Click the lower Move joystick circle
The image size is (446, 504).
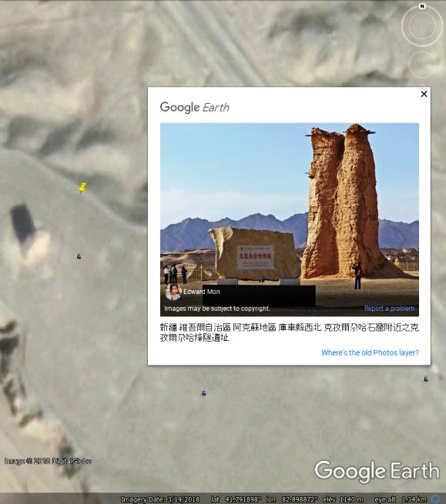(x=422, y=65)
